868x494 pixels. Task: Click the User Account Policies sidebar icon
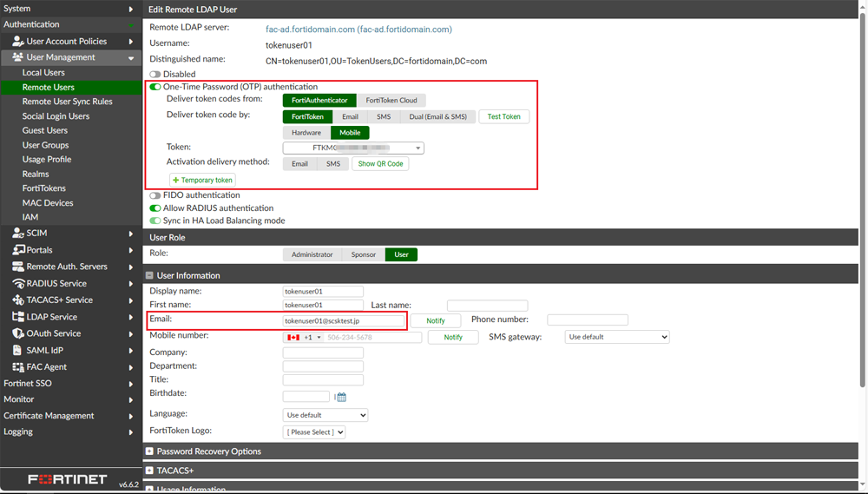18,41
